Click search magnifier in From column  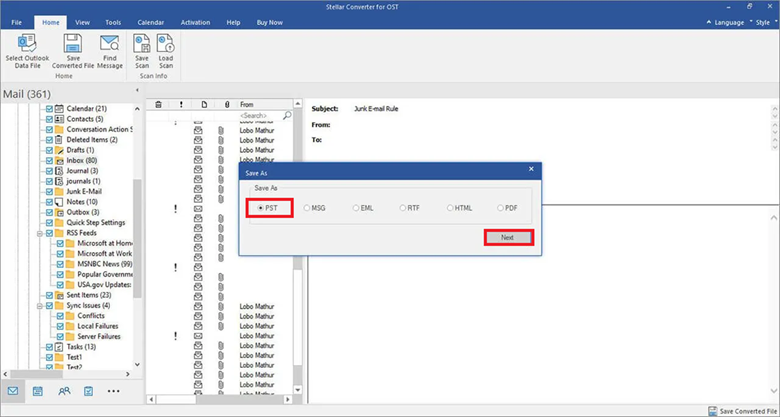(x=287, y=115)
